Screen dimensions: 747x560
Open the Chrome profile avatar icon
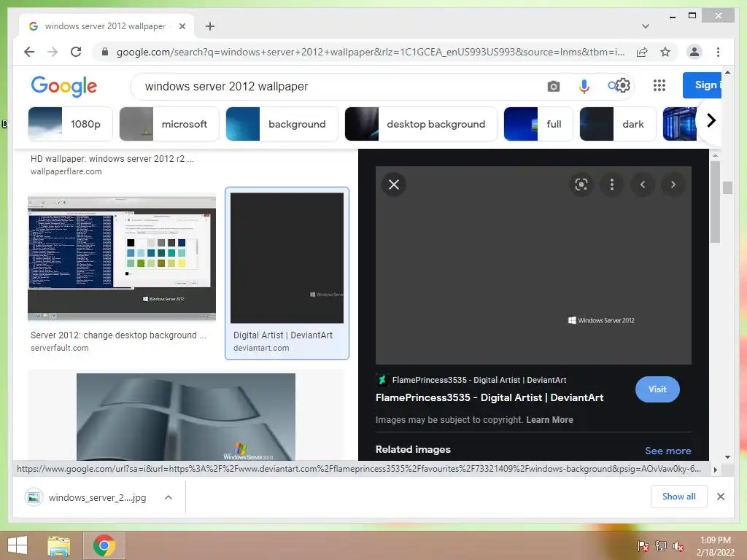694,52
